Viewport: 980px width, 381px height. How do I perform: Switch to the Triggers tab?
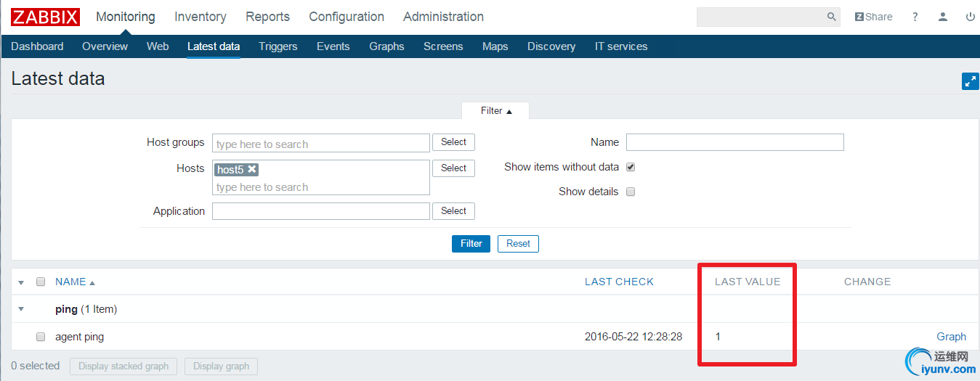(278, 46)
